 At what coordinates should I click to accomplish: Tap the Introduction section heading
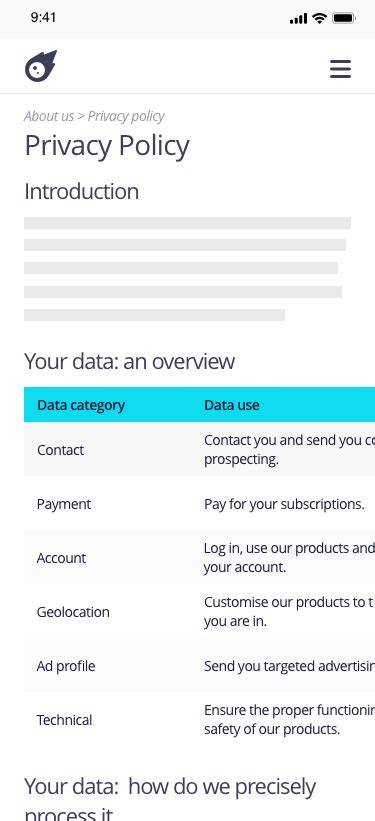point(82,192)
